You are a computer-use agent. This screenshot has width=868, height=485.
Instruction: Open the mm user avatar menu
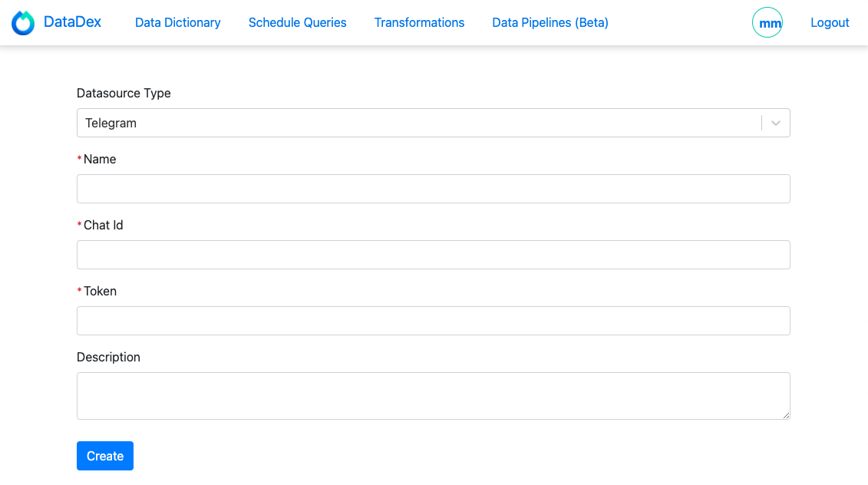767,22
